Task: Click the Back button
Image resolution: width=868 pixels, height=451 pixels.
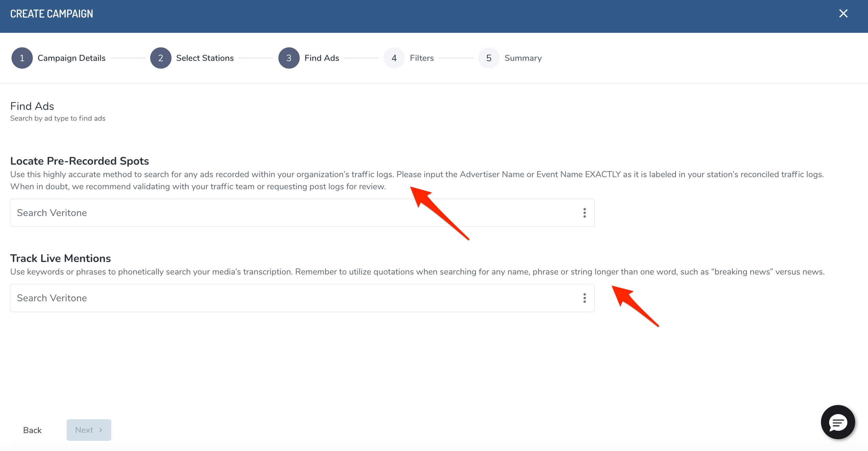Action: tap(32, 430)
